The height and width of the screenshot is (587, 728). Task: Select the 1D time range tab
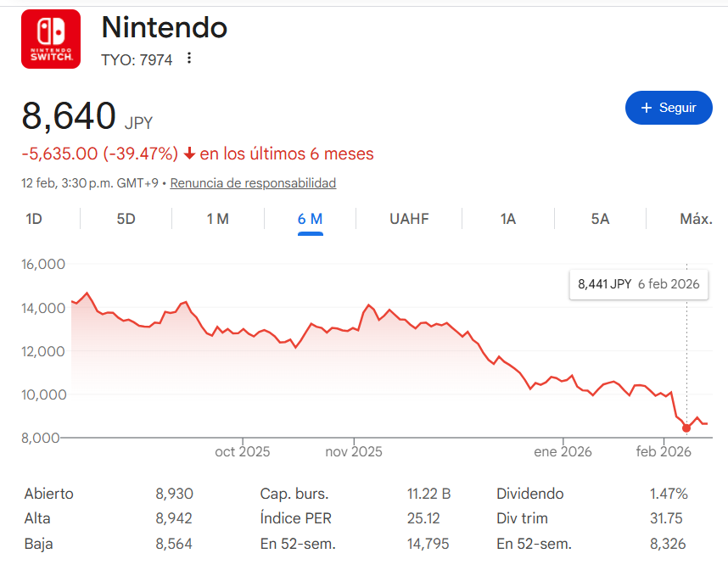34,219
